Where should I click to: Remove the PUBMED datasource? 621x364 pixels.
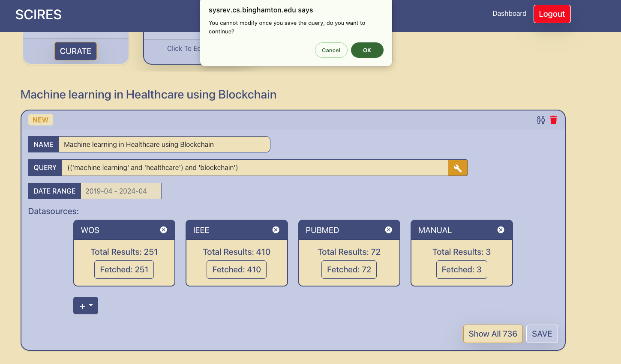click(389, 230)
